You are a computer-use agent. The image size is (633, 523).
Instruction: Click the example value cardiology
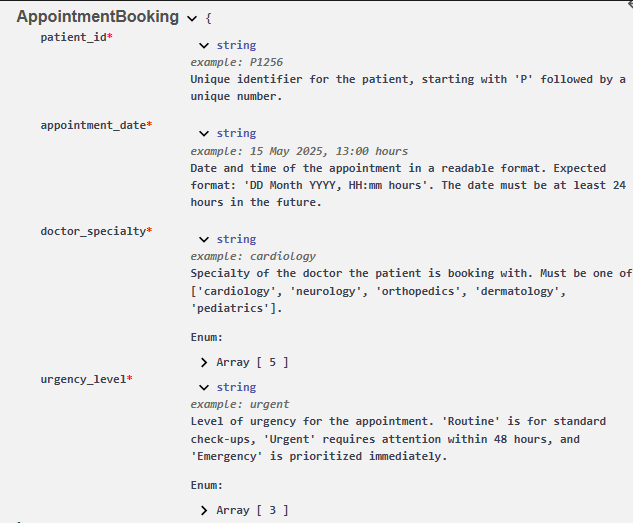point(283,257)
